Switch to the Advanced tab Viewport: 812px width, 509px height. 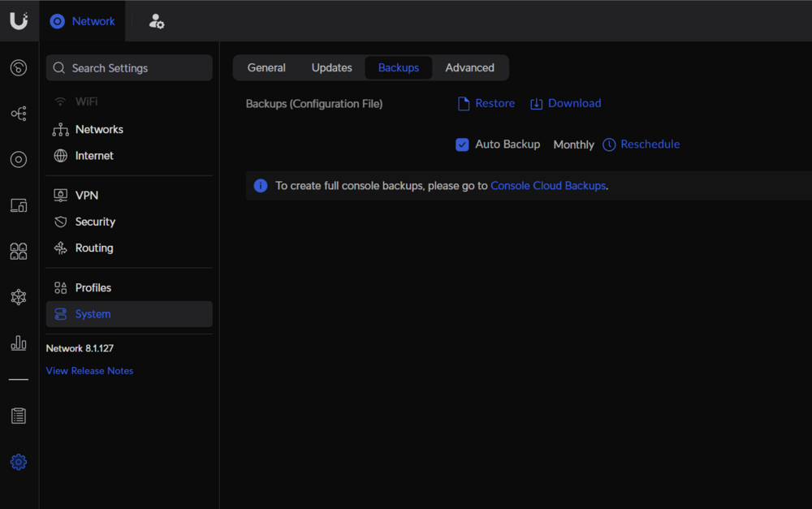coord(469,68)
